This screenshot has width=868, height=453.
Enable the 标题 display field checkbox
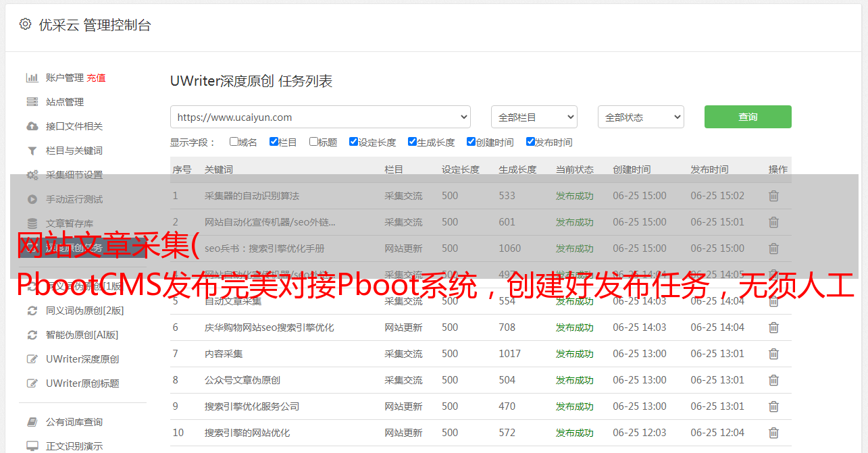pos(313,142)
